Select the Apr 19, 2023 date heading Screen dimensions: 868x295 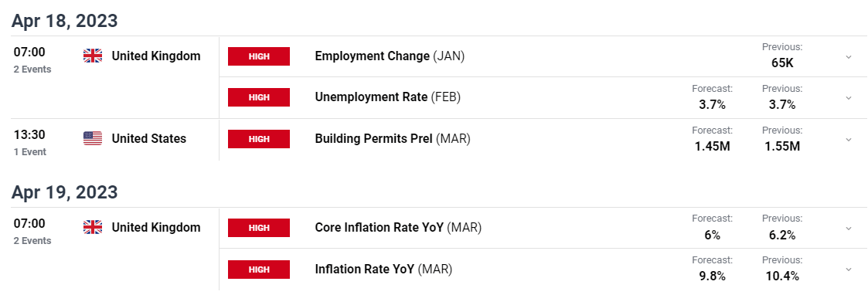[64, 192]
